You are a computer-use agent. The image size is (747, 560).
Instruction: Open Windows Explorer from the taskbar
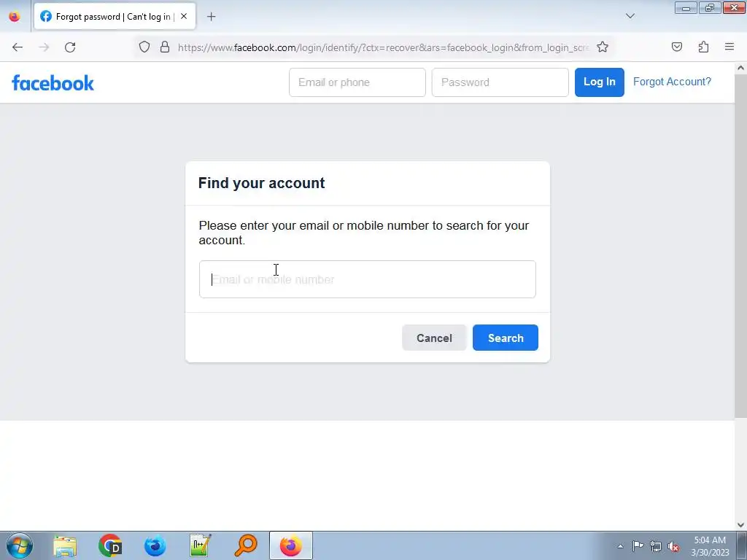[x=65, y=545]
